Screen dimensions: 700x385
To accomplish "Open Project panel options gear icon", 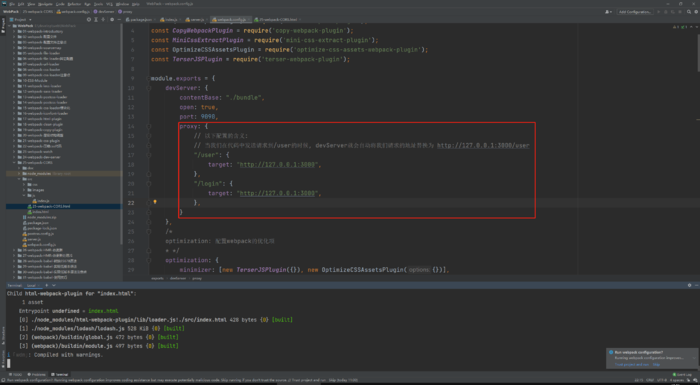I will click(112, 20).
